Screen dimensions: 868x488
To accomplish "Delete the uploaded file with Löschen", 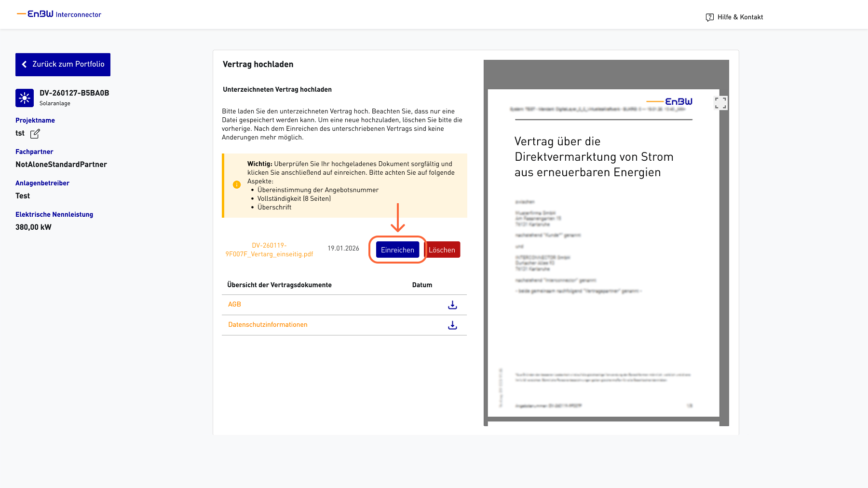I will coord(442,250).
